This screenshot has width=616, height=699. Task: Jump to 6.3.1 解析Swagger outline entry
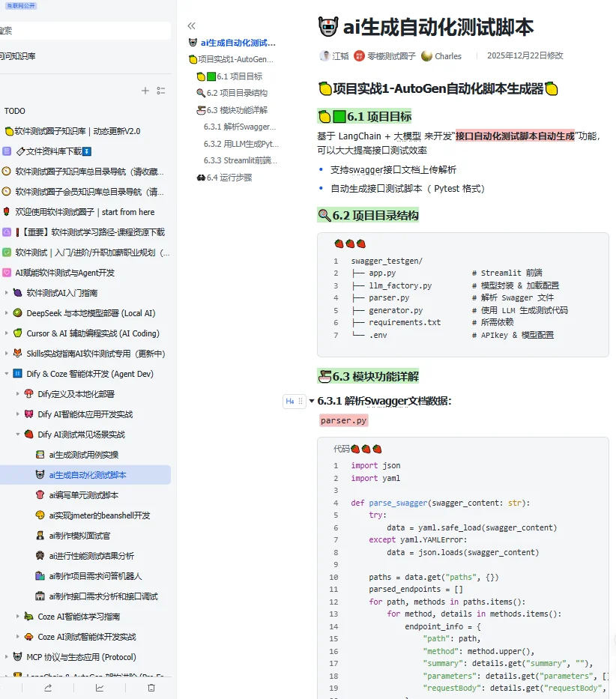[240, 127]
